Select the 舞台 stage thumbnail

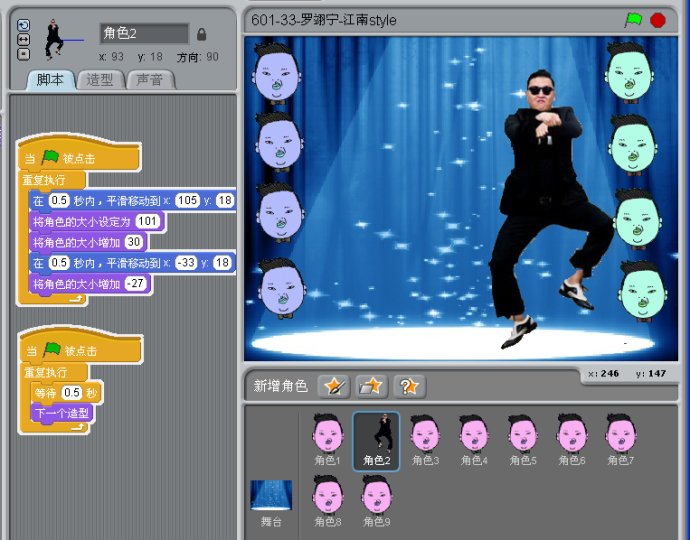pyautogui.click(x=271, y=503)
